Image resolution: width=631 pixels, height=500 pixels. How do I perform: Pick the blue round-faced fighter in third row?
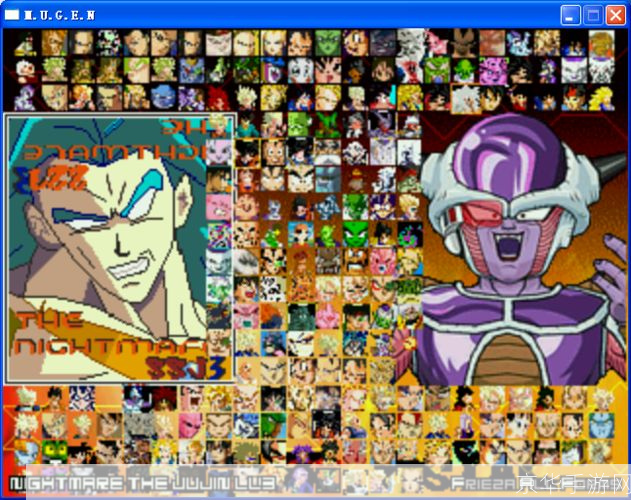(x=163, y=98)
